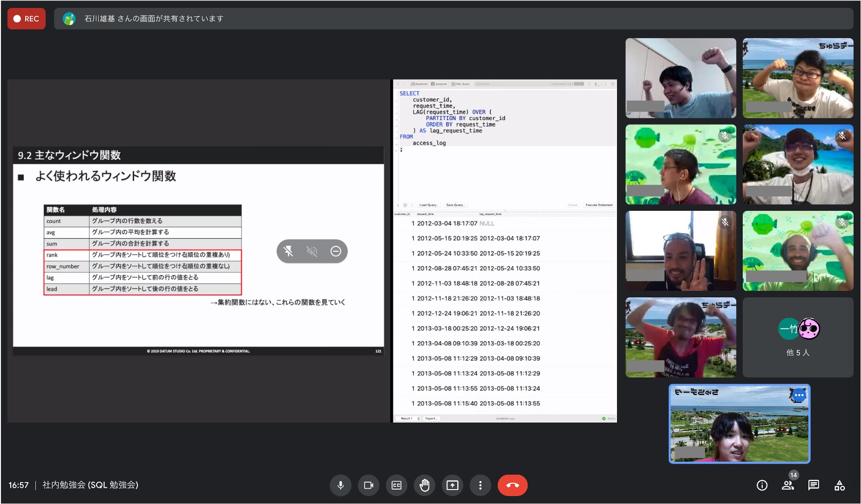
Task: Click the meeting name 社内勉強会 (SQL 勉強会)
Action: [90, 485]
